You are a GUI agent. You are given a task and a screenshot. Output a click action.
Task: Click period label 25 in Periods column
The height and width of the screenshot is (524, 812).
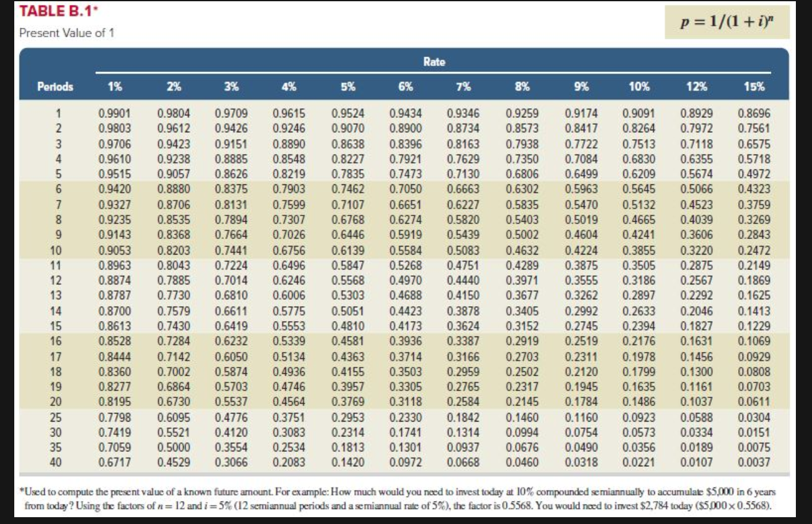56,418
